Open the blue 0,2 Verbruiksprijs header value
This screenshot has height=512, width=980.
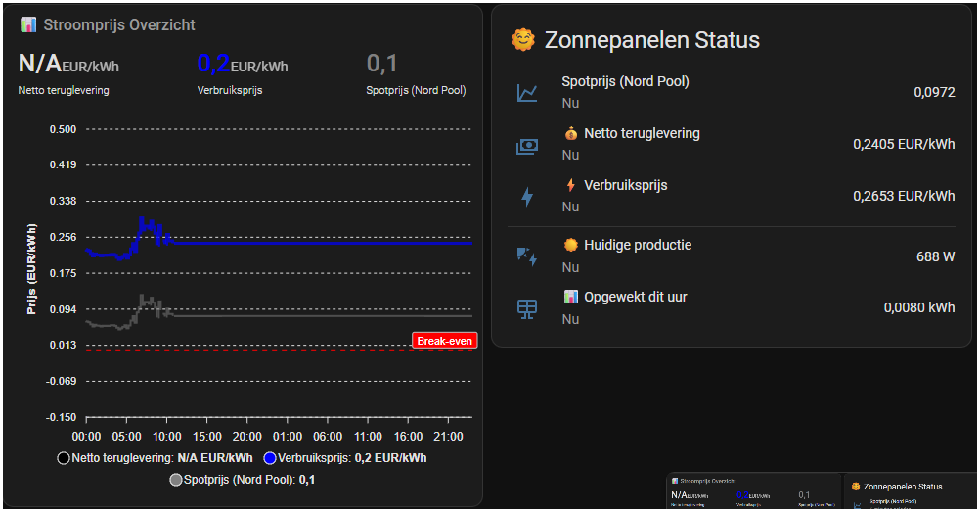coord(213,65)
